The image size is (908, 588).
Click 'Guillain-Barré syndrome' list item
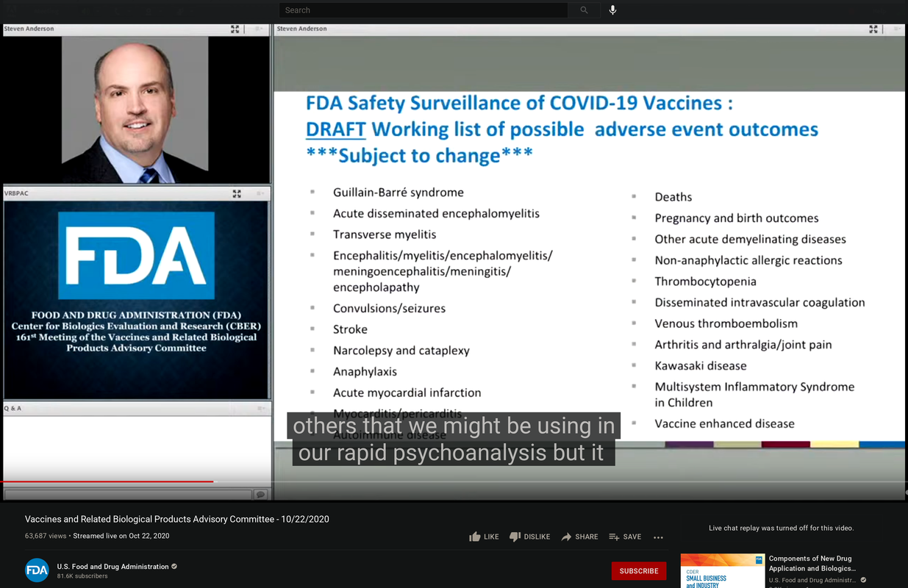pos(398,193)
